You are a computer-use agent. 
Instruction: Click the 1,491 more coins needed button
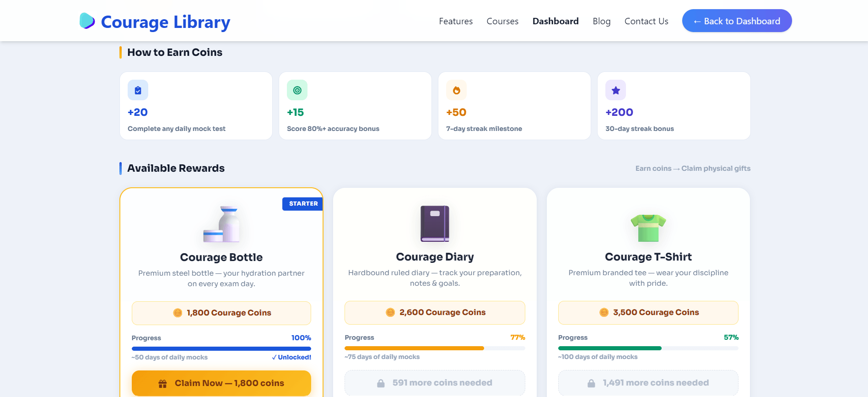[x=648, y=383]
